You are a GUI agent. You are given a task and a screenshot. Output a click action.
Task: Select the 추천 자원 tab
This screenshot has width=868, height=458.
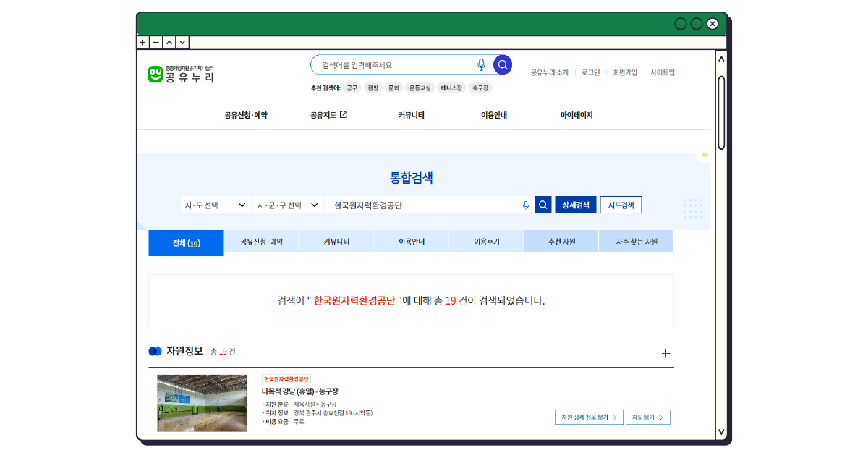pyautogui.click(x=561, y=242)
